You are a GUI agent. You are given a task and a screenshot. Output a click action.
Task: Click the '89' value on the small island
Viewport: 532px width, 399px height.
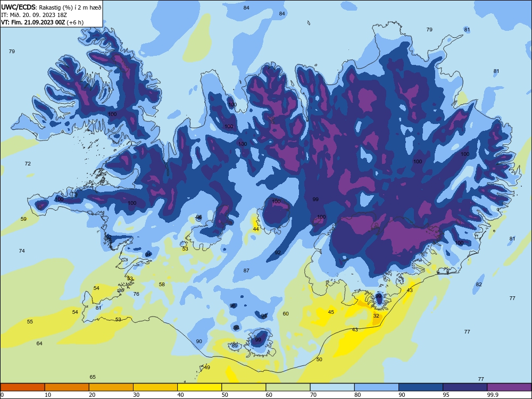coord(235,346)
